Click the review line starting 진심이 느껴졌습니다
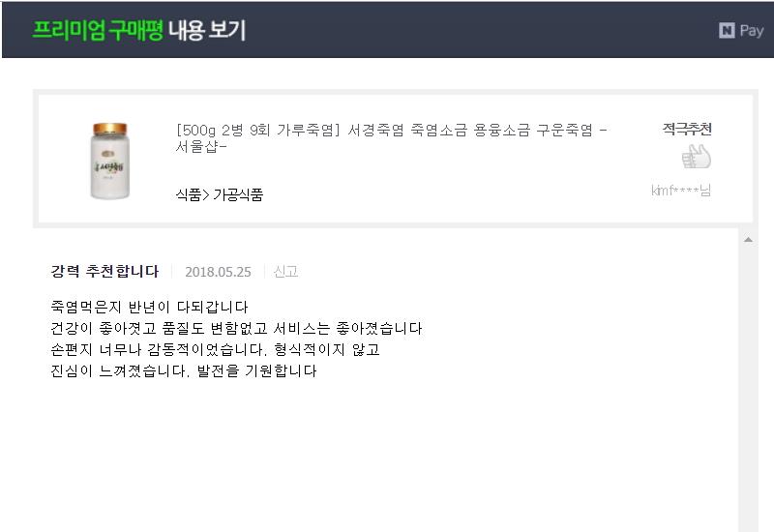This screenshot has width=774, height=532. pyautogui.click(x=183, y=370)
